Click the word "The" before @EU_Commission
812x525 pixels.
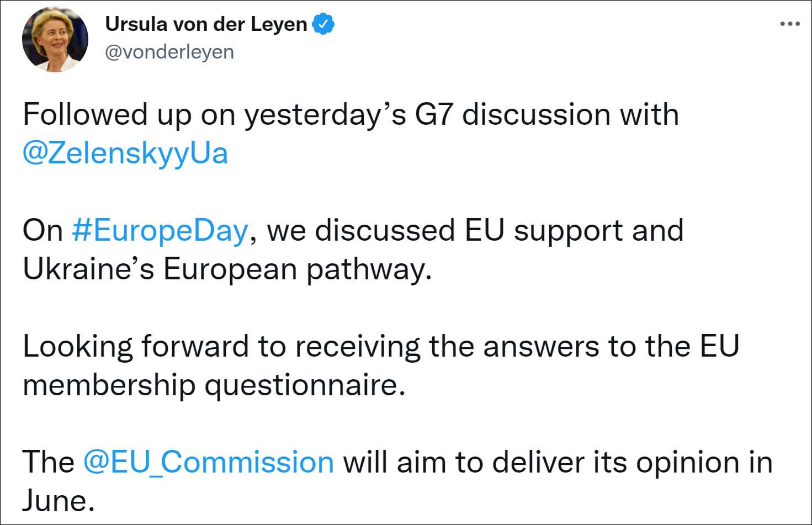pos(48,462)
